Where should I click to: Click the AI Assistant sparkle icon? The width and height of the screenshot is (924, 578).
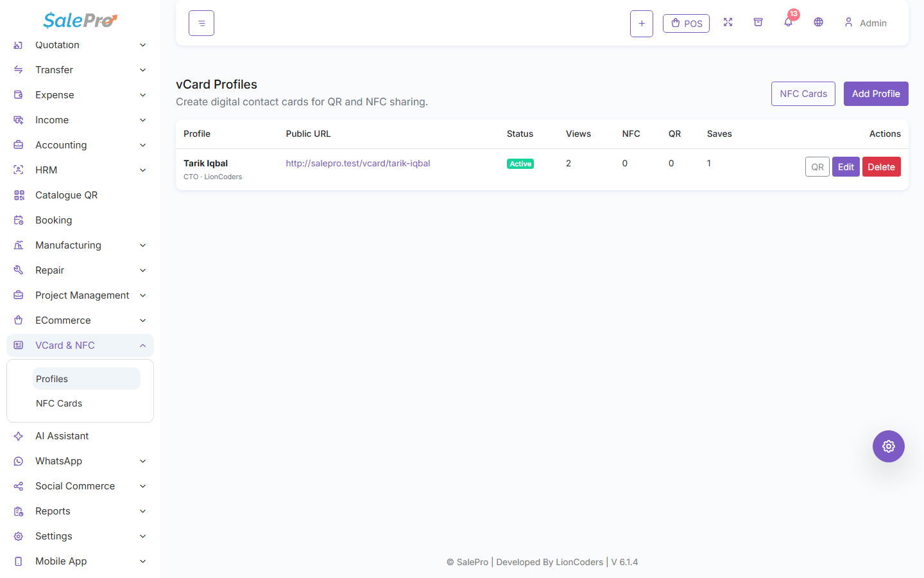click(19, 436)
